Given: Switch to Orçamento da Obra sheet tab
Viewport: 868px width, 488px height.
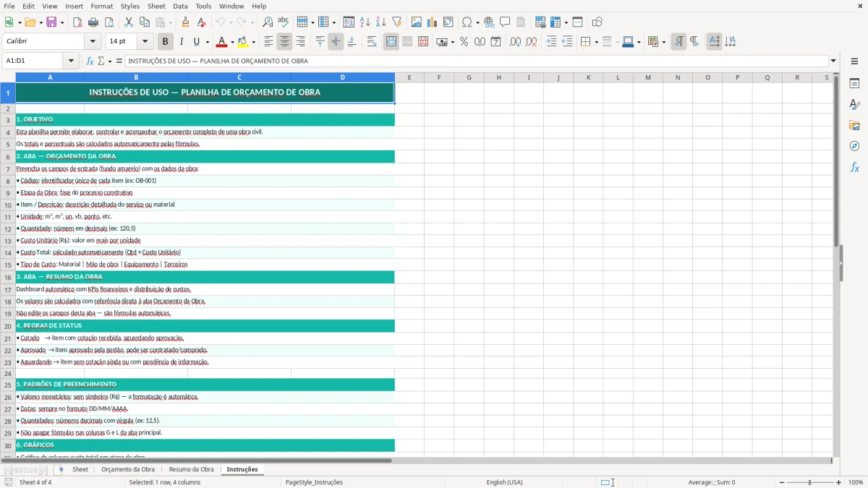Looking at the screenshot, I should [128, 469].
